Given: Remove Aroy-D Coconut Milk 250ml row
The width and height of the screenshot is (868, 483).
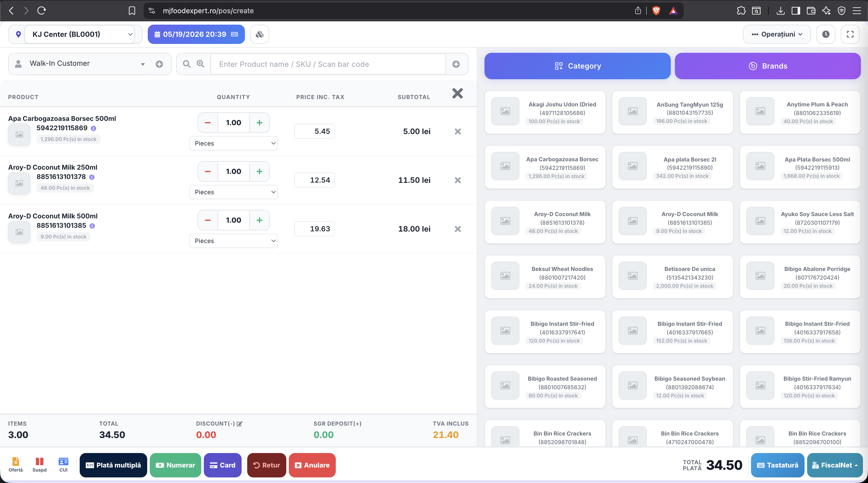Looking at the screenshot, I should coord(458,180).
